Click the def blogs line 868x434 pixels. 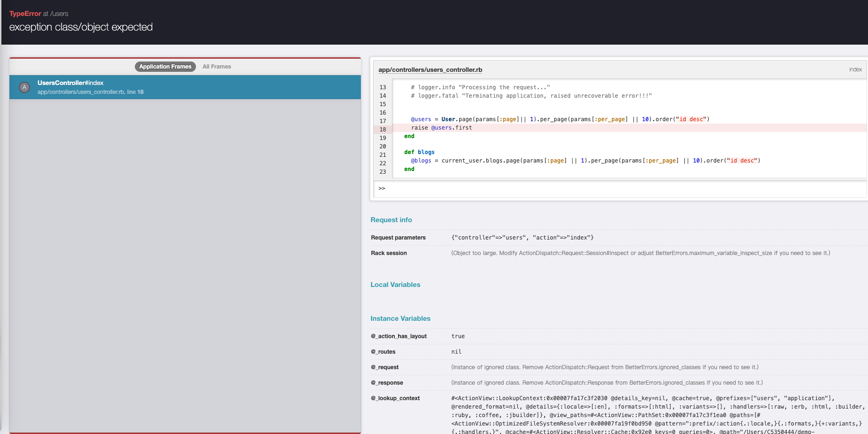(419, 152)
